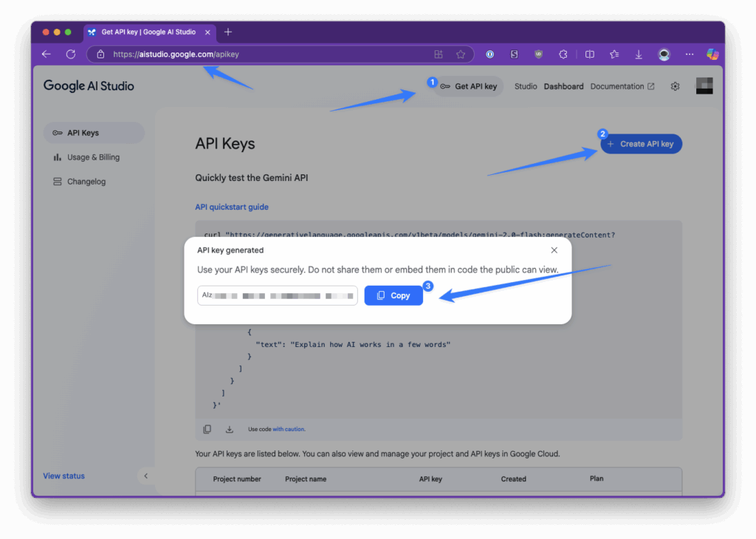Select the Get API key | Google AI Studio tab
This screenshot has width=756, height=539.
[x=148, y=32]
